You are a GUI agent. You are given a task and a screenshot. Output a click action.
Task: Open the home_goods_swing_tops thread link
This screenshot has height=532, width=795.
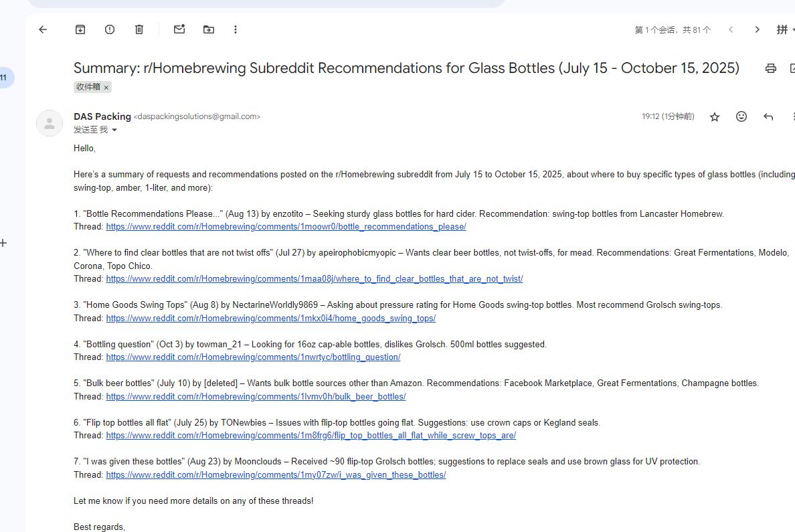[270, 319]
